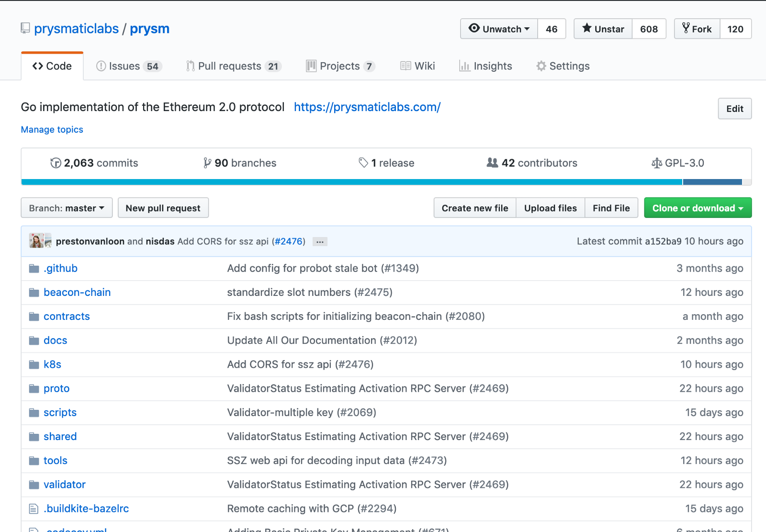Image resolution: width=766 pixels, height=532 pixels.
Task: Click the 42 contributors link
Action: (x=532, y=163)
